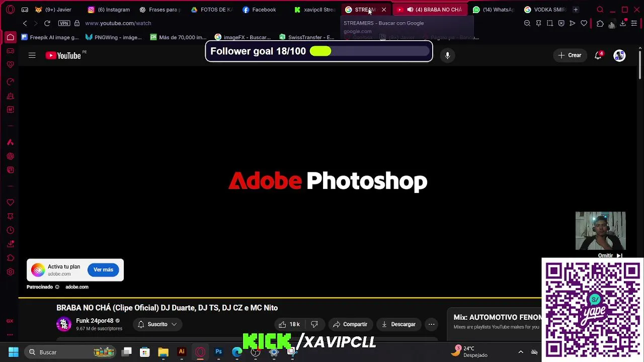Switch to the FOTOS DE K tab
This screenshot has width=644, height=362.
[211, 10]
